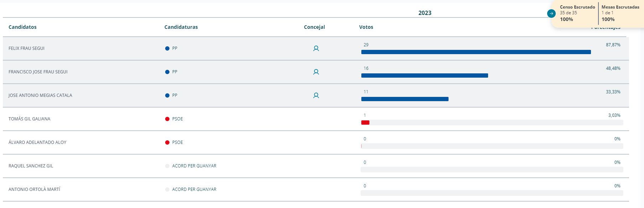The height and width of the screenshot is (208, 644).
Task: Click candidate name Tomás Gil Galiana
Action: click(x=29, y=119)
